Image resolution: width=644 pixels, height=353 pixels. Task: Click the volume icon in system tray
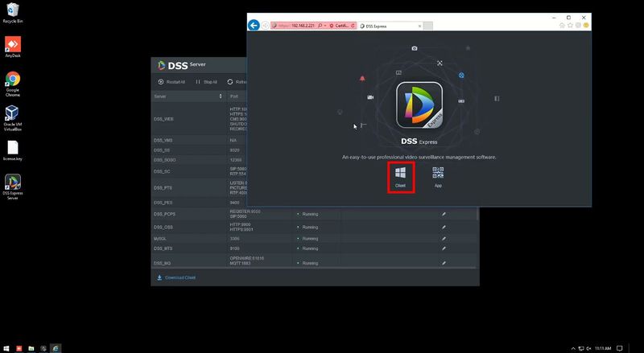tap(589, 348)
